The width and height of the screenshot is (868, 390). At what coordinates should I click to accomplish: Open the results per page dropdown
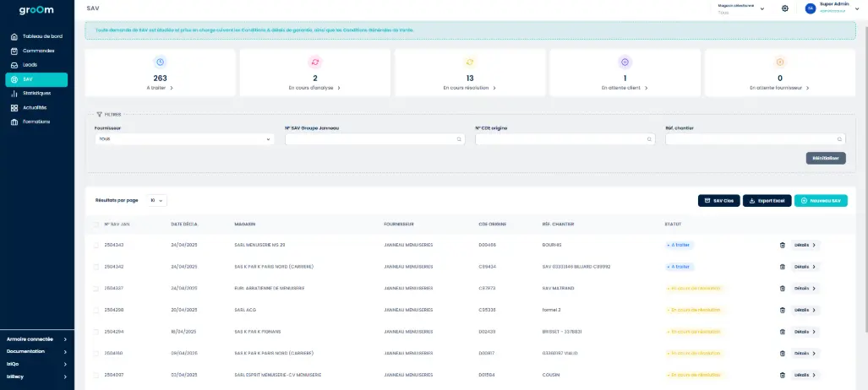coord(157,201)
